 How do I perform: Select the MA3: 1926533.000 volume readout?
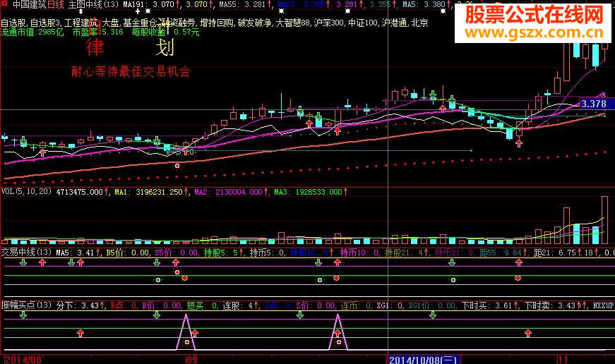(311, 192)
